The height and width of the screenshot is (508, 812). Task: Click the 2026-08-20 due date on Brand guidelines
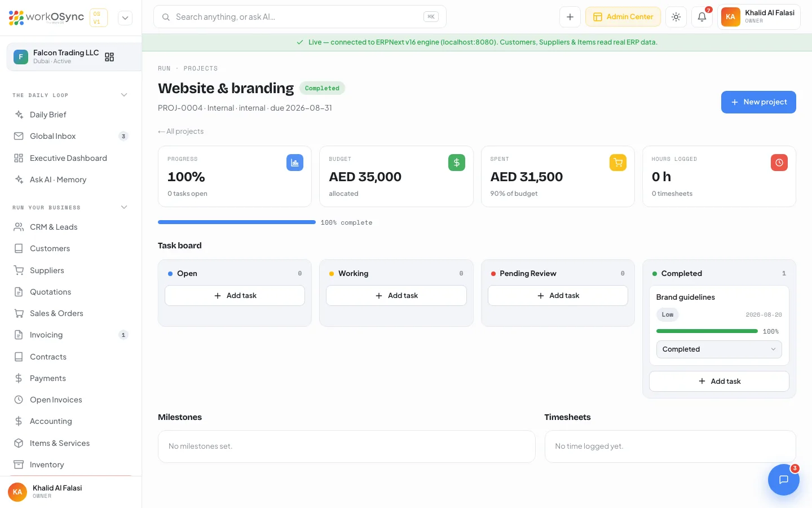(x=764, y=315)
